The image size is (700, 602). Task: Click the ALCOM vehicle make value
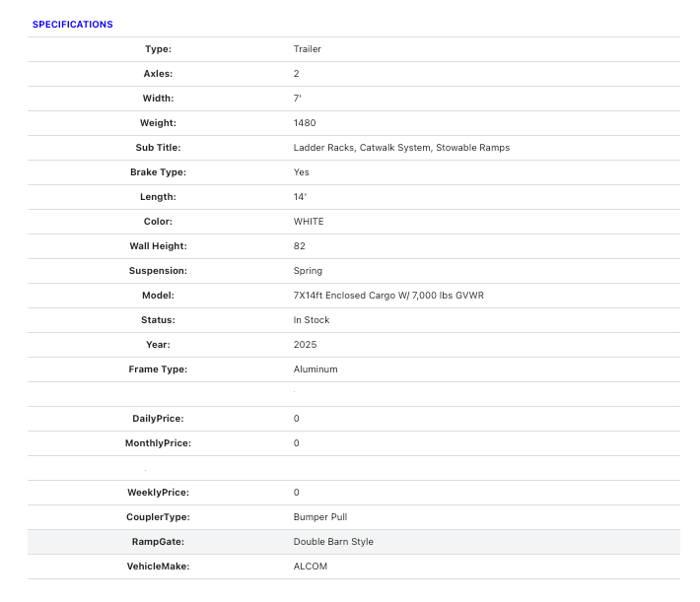click(311, 567)
